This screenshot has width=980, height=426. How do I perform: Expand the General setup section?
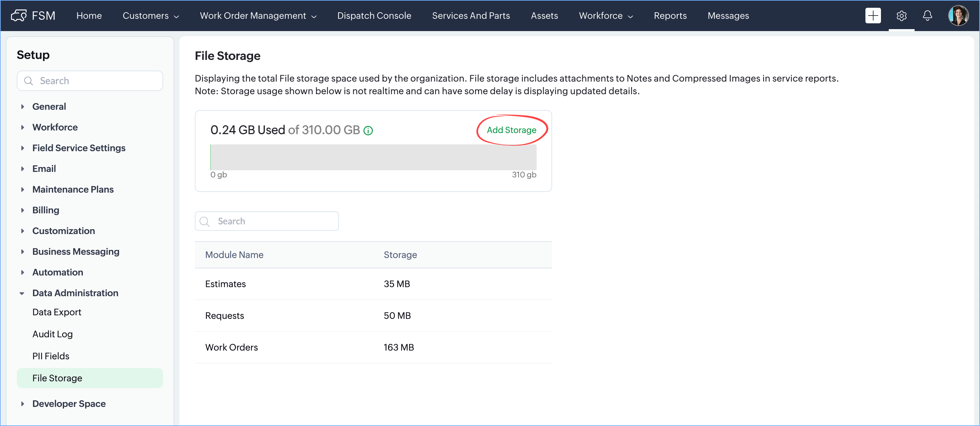49,106
